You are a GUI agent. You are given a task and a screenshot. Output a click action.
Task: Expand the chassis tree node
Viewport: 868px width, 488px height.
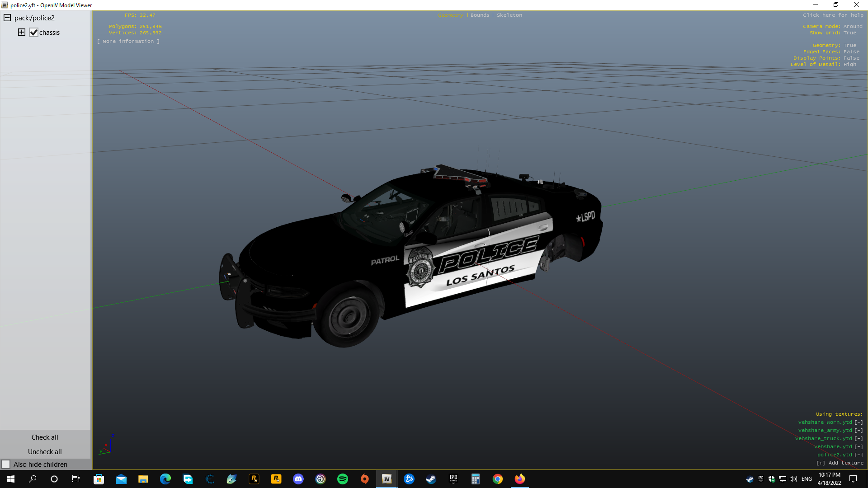point(22,32)
